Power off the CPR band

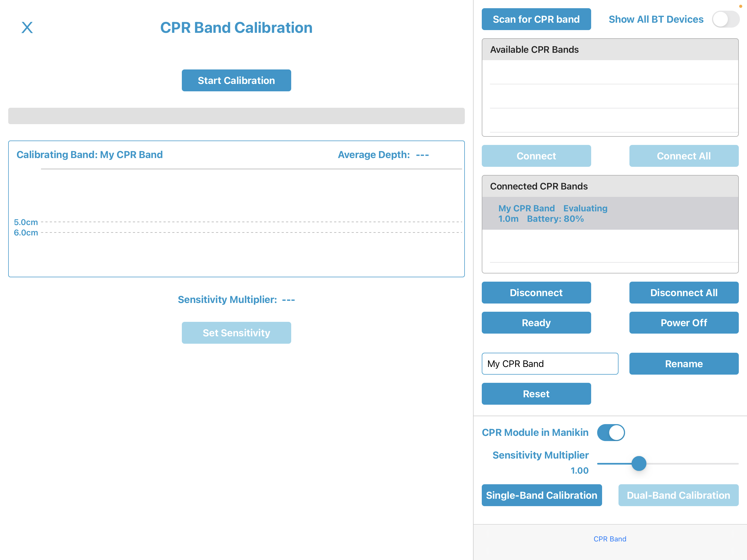(x=684, y=323)
